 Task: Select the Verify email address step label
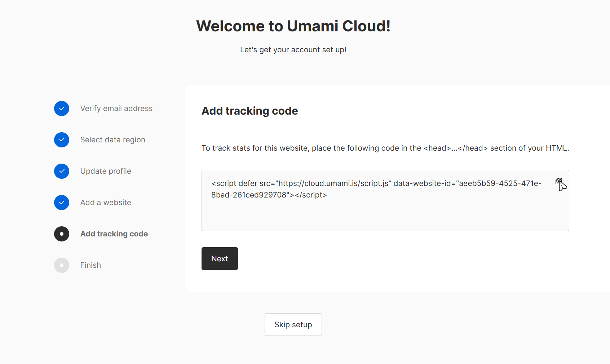tap(116, 108)
